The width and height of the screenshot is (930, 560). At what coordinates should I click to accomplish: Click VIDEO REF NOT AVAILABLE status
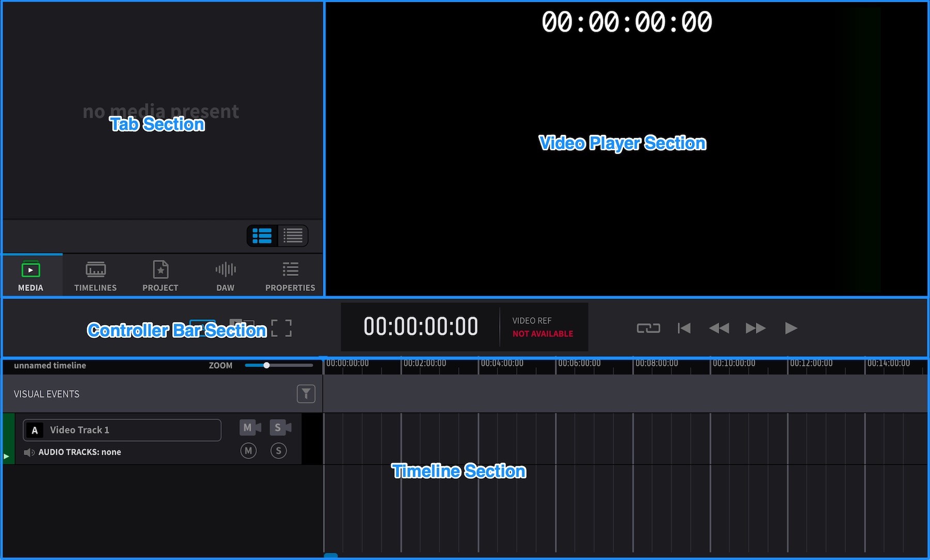click(542, 327)
